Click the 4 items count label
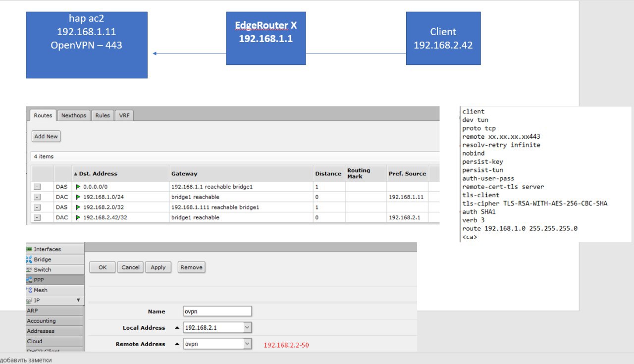634x364 pixels. click(44, 156)
